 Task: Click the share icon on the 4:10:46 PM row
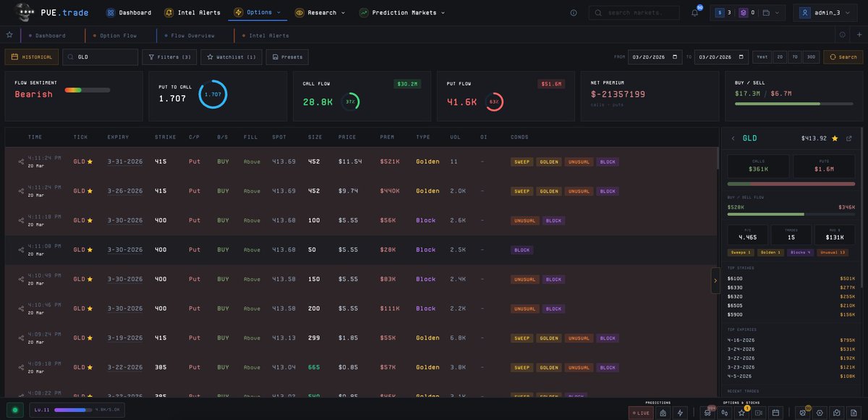coord(21,308)
